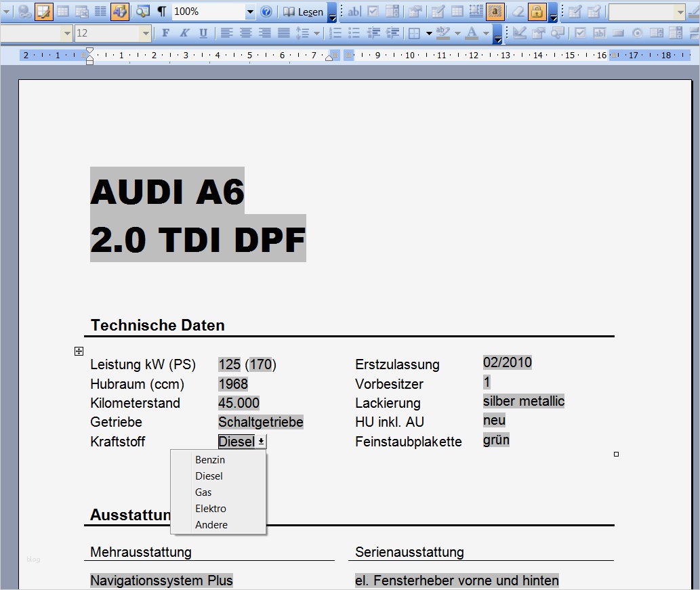
Task: Select Benzin from the fuel dropdown list
Action: click(x=210, y=459)
